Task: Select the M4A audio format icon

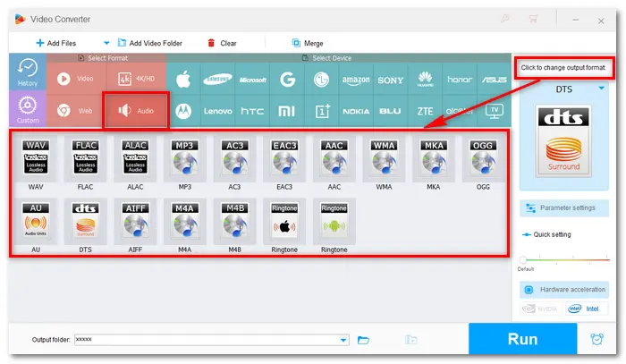Action: coord(185,221)
